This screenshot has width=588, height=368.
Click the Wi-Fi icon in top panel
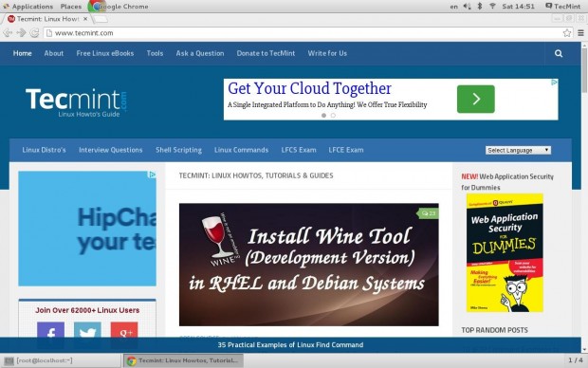pos(492,6)
